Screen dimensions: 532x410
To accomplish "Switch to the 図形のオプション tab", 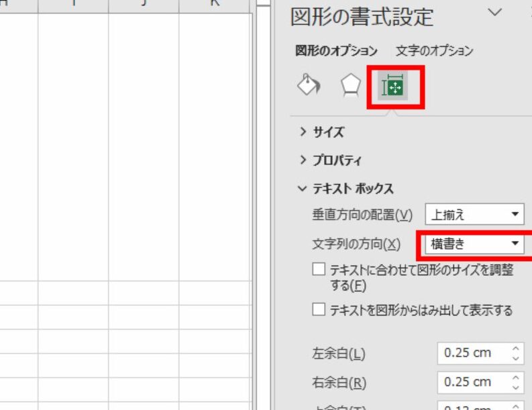I will 336,51.
